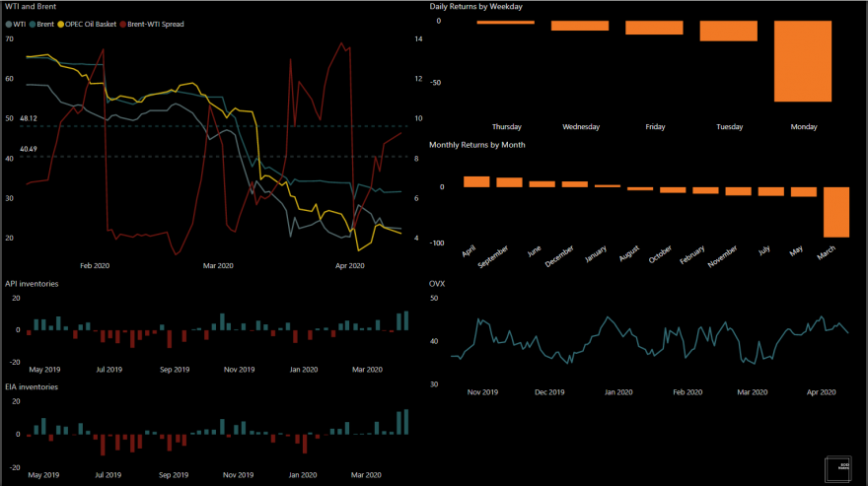Image resolution: width=868 pixels, height=486 pixels.
Task: Click the OVX chart title
Action: [437, 284]
